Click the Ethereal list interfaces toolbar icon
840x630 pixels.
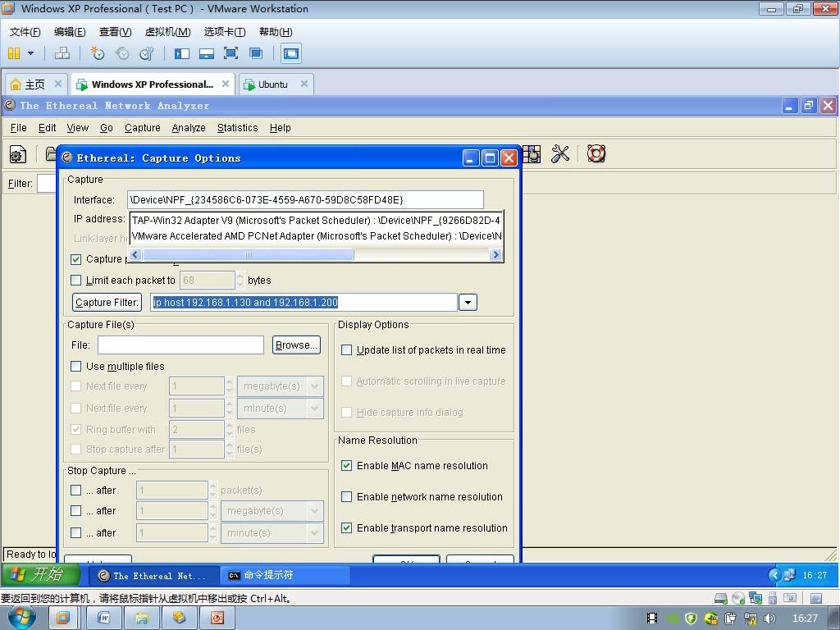pyautogui.click(x=18, y=155)
